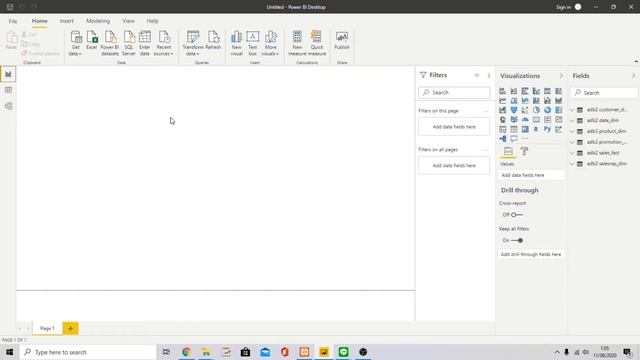The width and height of the screenshot is (640, 360).
Task: Select the Pie chart visual
Action: [536, 110]
